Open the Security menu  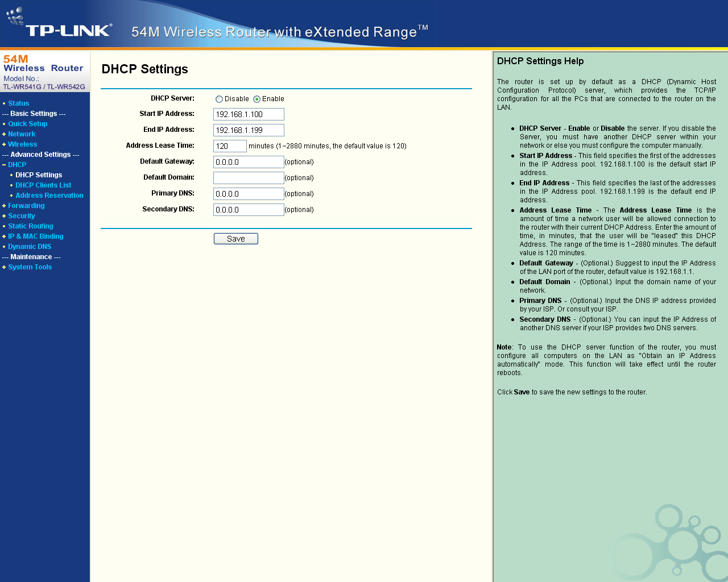pos(22,216)
